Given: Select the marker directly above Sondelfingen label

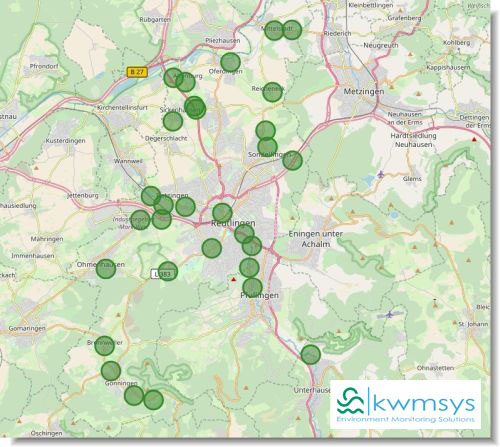Looking at the screenshot, I should coord(267,147).
